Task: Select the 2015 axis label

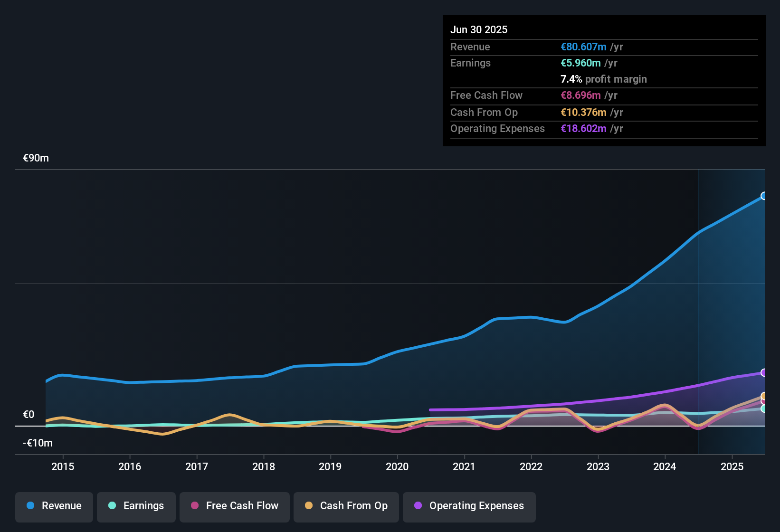Action: [64, 467]
